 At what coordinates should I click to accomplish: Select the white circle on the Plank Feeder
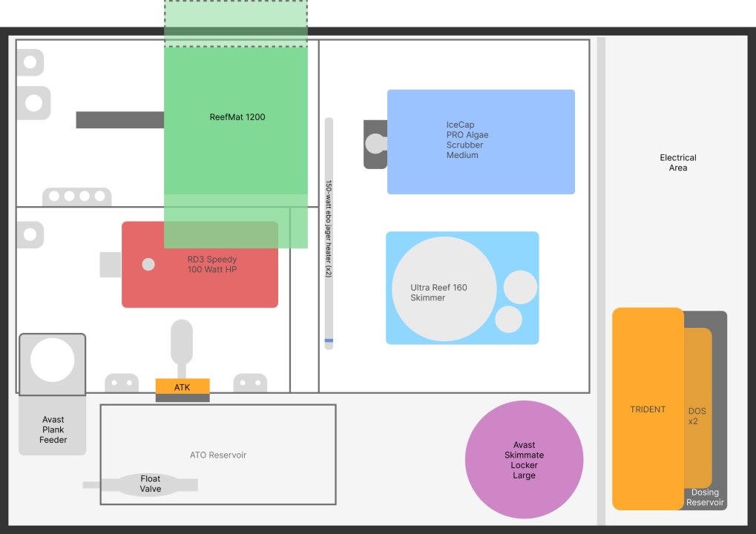pyautogui.click(x=52, y=360)
